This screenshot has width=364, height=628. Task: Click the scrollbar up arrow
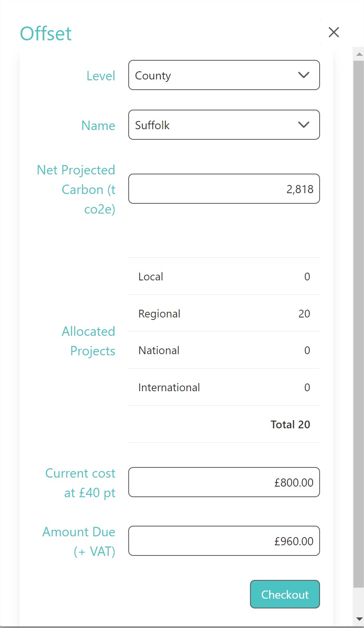click(x=359, y=54)
